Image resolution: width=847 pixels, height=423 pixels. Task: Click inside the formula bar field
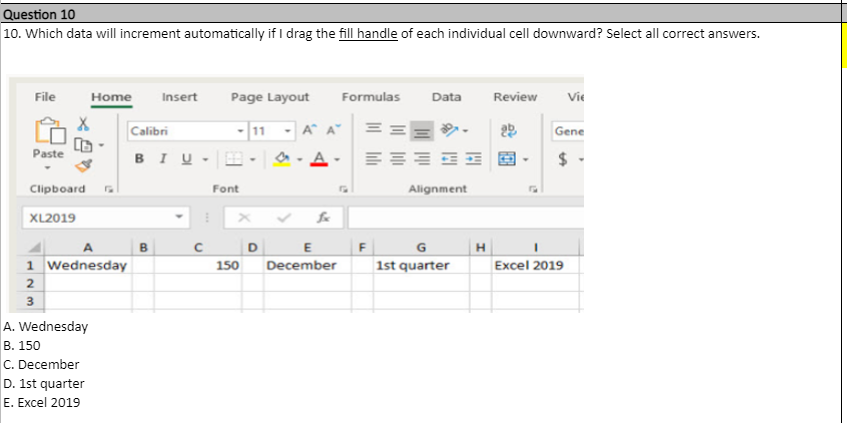(x=466, y=218)
